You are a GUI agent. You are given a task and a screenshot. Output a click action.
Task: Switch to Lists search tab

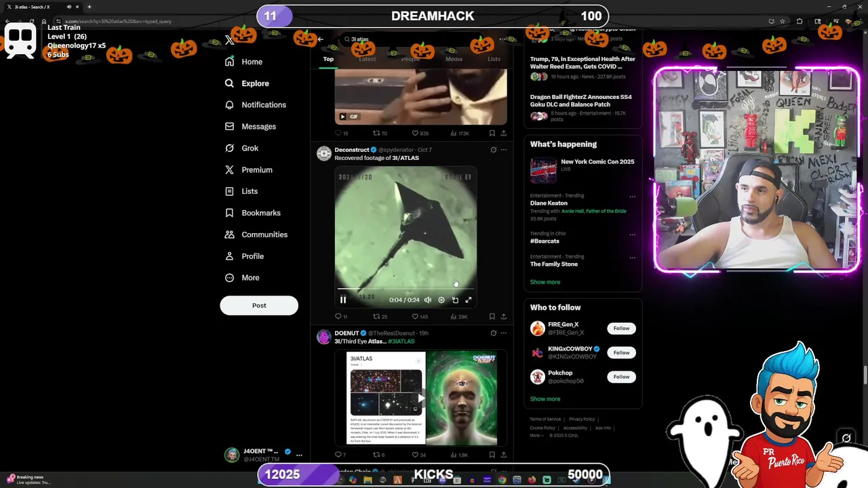pos(494,59)
